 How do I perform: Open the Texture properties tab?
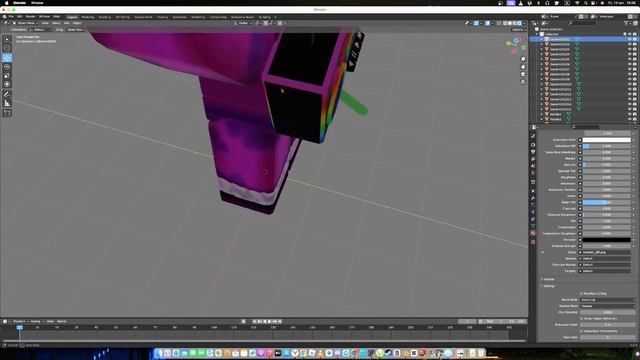[533, 242]
